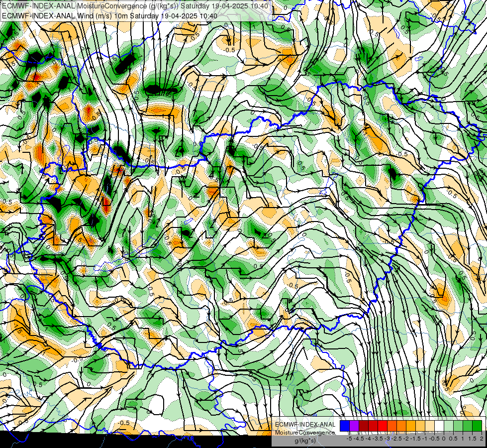Click the g/(kg*s) unit label in legend
The image size is (487, 448).
[305, 441]
